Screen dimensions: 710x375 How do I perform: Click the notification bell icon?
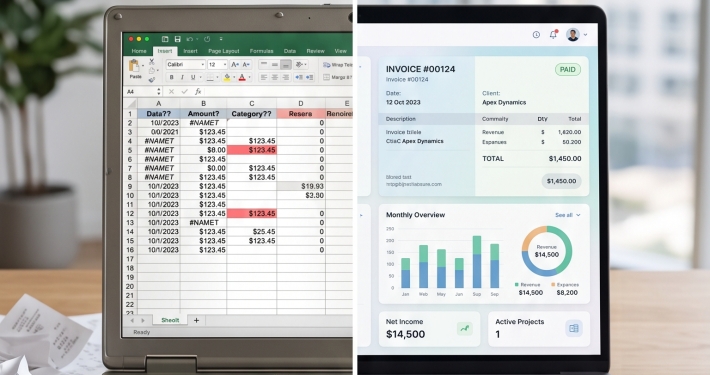coord(553,34)
